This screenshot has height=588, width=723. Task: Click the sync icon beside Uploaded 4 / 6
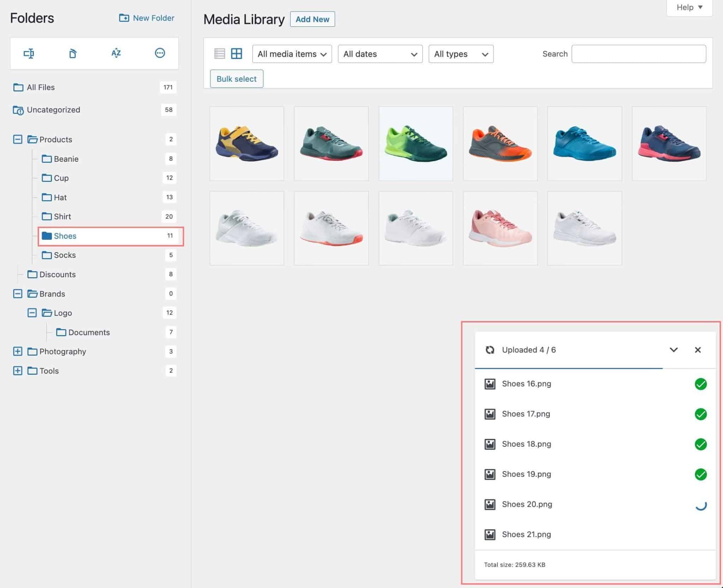tap(490, 350)
